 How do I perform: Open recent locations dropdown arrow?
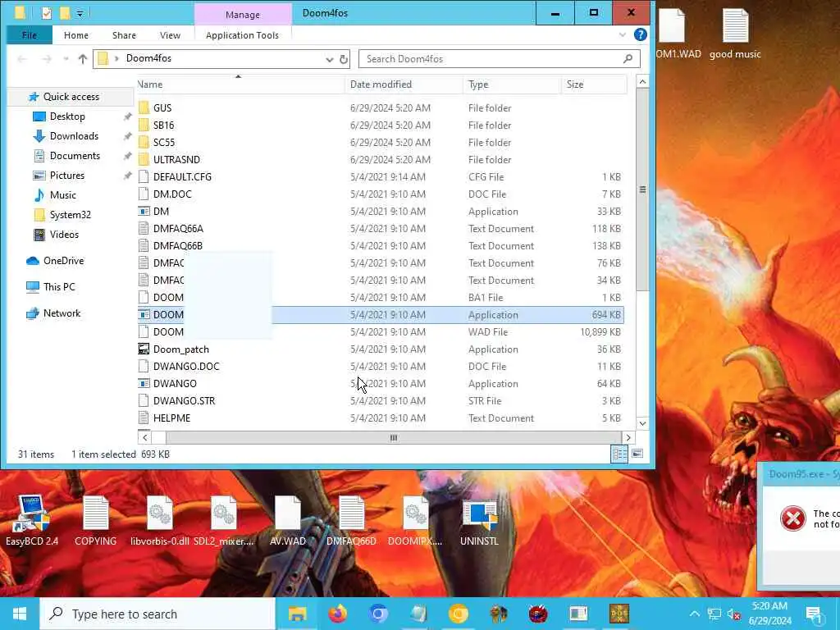(x=66, y=59)
